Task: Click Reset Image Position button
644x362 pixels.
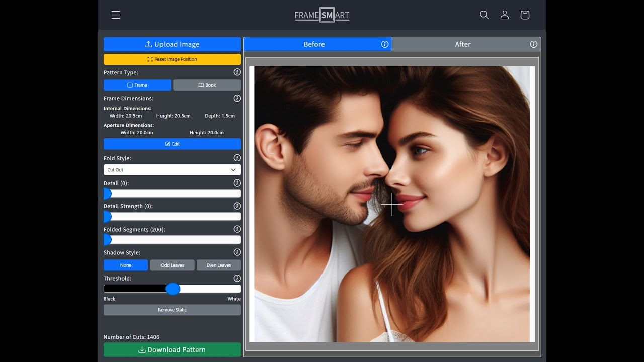Action: click(172, 59)
